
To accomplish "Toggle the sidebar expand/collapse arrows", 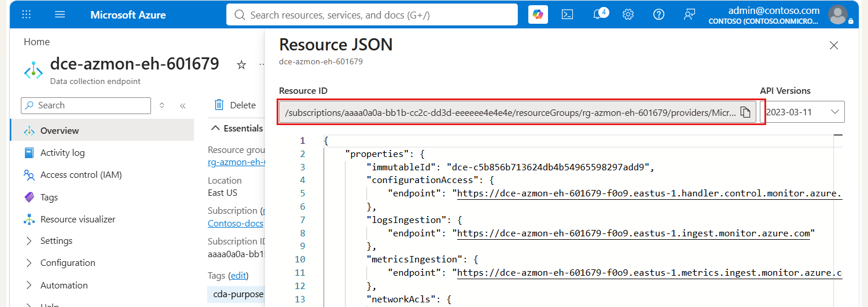I will 162,105.
